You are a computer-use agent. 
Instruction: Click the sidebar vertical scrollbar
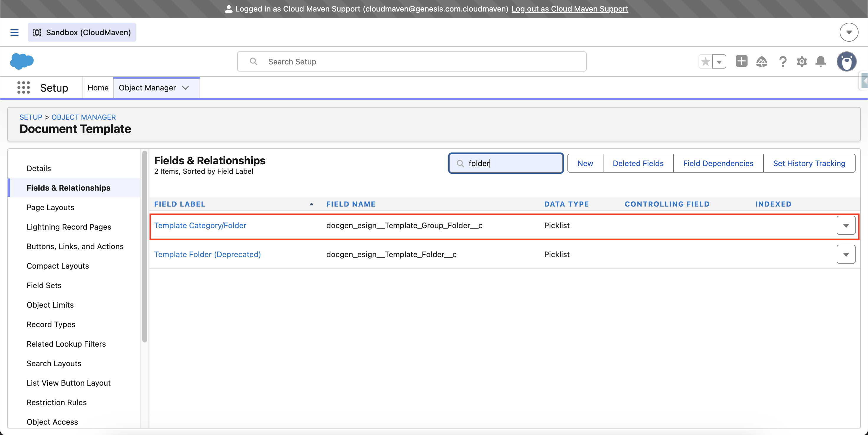pos(145,246)
